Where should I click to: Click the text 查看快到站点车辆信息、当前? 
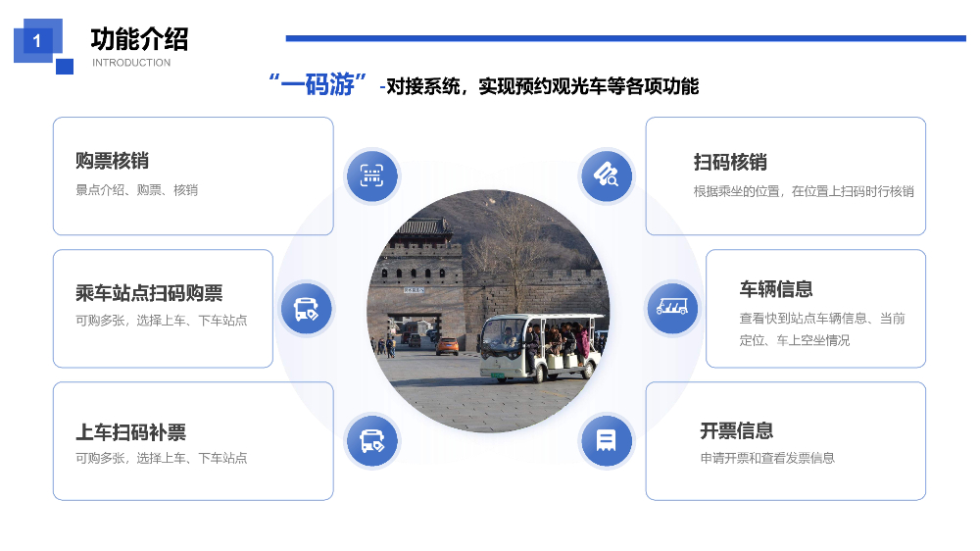pyautogui.click(x=822, y=319)
